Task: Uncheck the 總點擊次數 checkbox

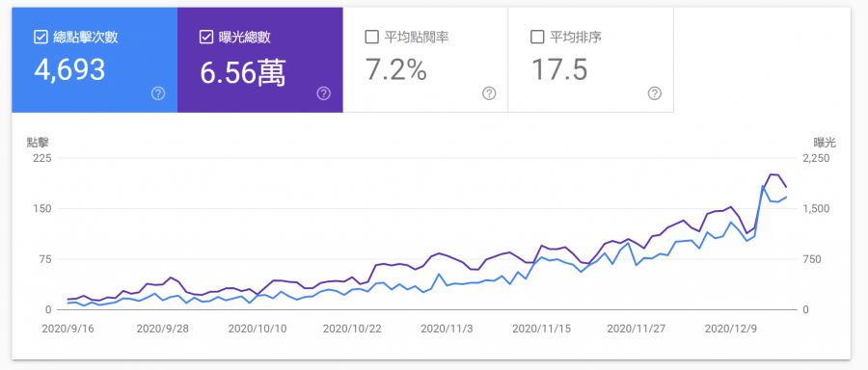Action: point(41,37)
